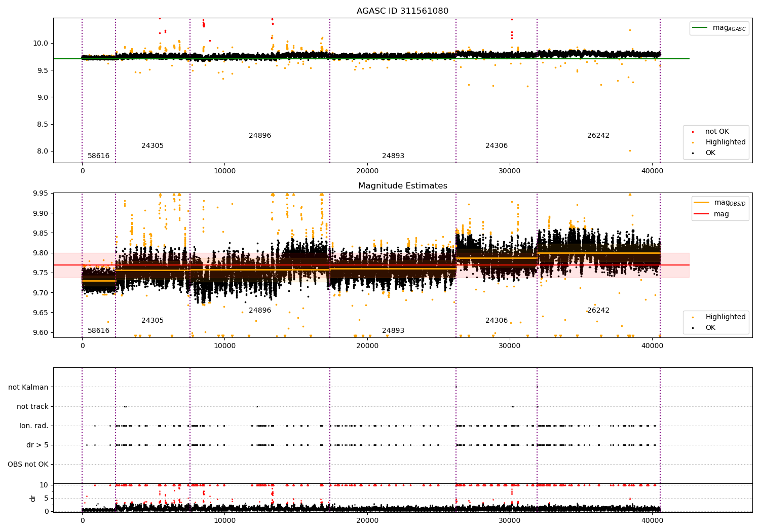This screenshot has height=532, width=760.
Task: Click the "not track" row label
Action: (x=32, y=406)
